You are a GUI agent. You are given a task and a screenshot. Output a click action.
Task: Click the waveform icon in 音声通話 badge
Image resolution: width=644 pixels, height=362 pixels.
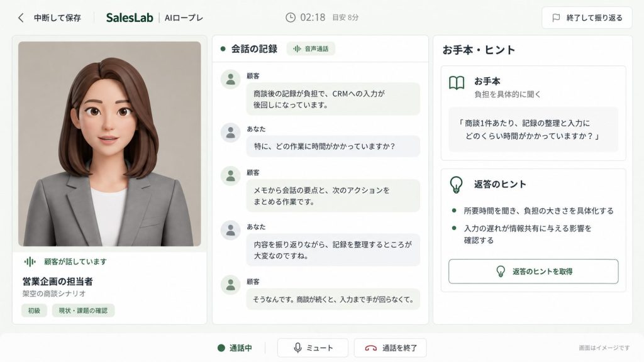pyautogui.click(x=297, y=49)
